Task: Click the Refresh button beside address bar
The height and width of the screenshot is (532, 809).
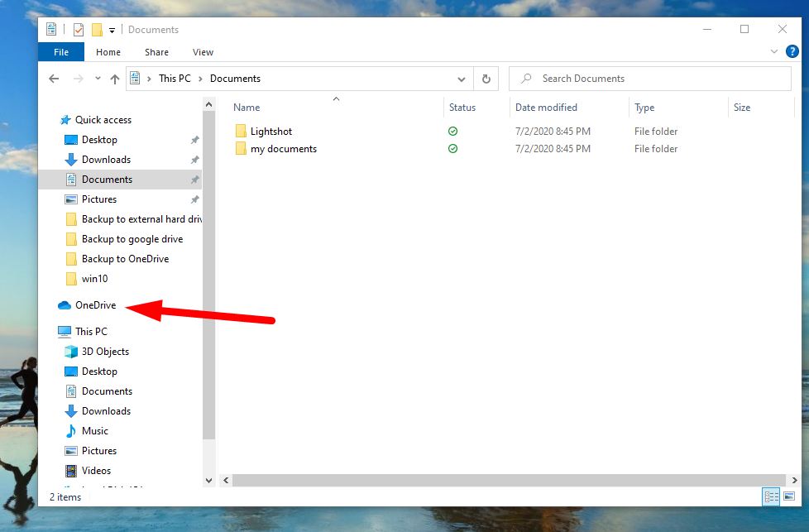Action: click(486, 79)
